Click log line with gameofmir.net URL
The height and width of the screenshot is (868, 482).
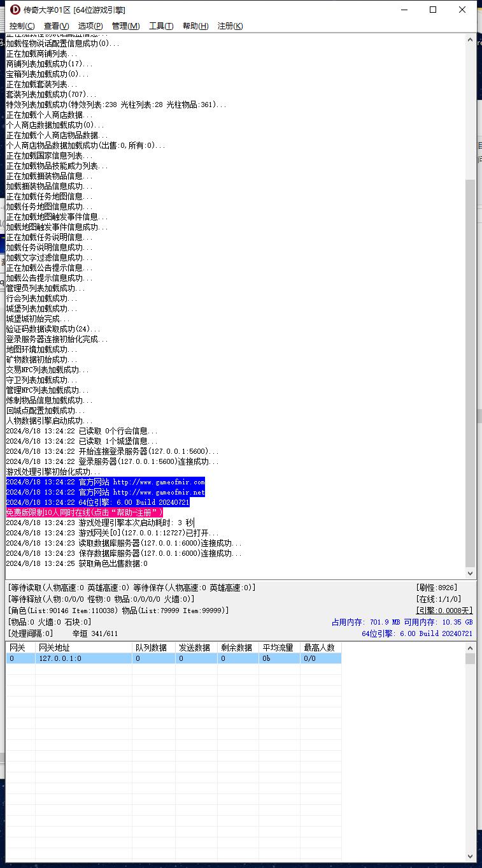pos(105,492)
